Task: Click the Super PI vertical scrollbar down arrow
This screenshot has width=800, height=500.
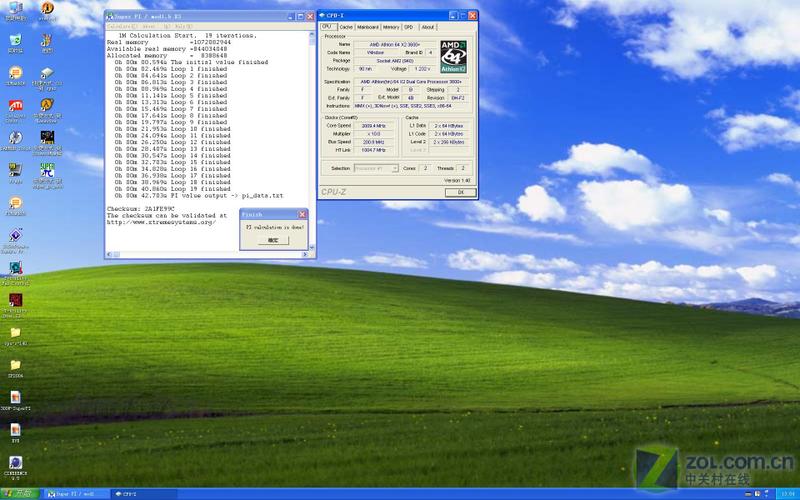Action: point(312,247)
